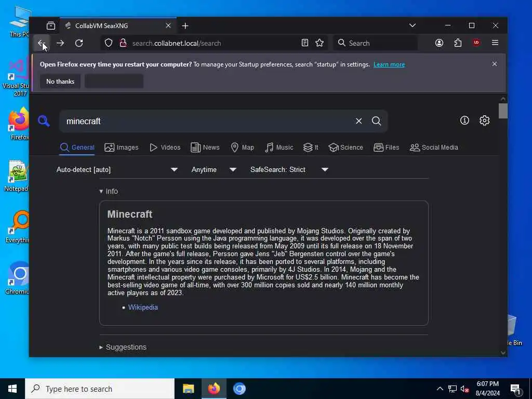Screen dimensions: 532x399
Task: Open the notification center icon
Action: coord(516,389)
